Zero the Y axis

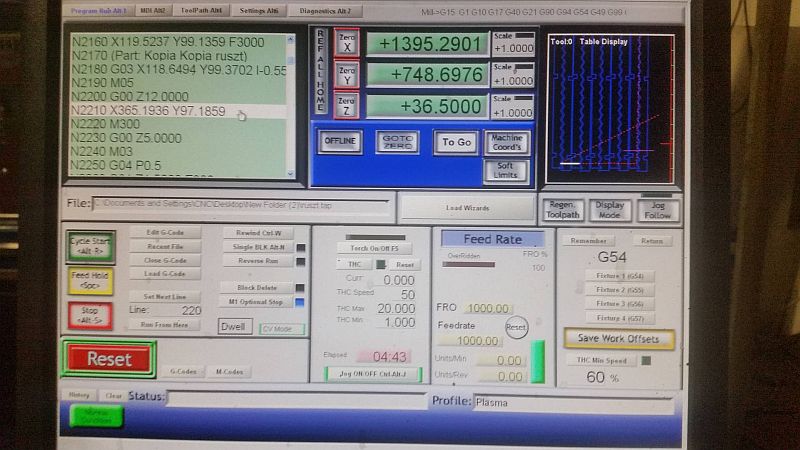[x=347, y=75]
